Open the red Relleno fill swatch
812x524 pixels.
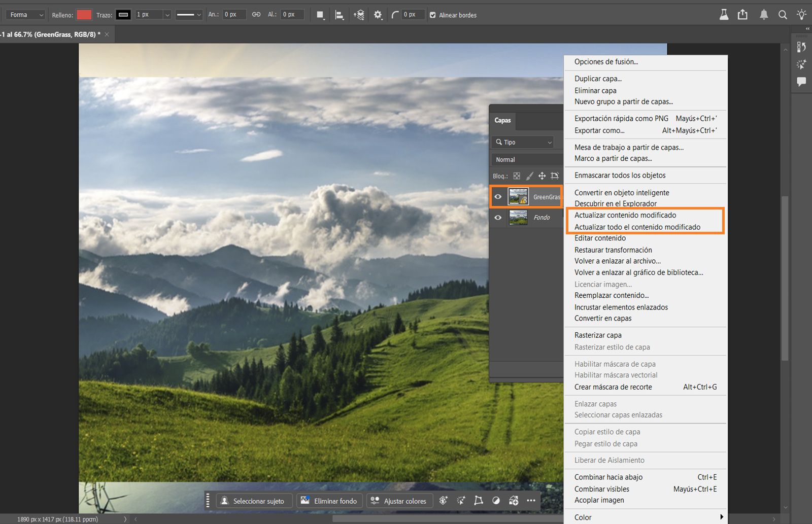(x=84, y=15)
